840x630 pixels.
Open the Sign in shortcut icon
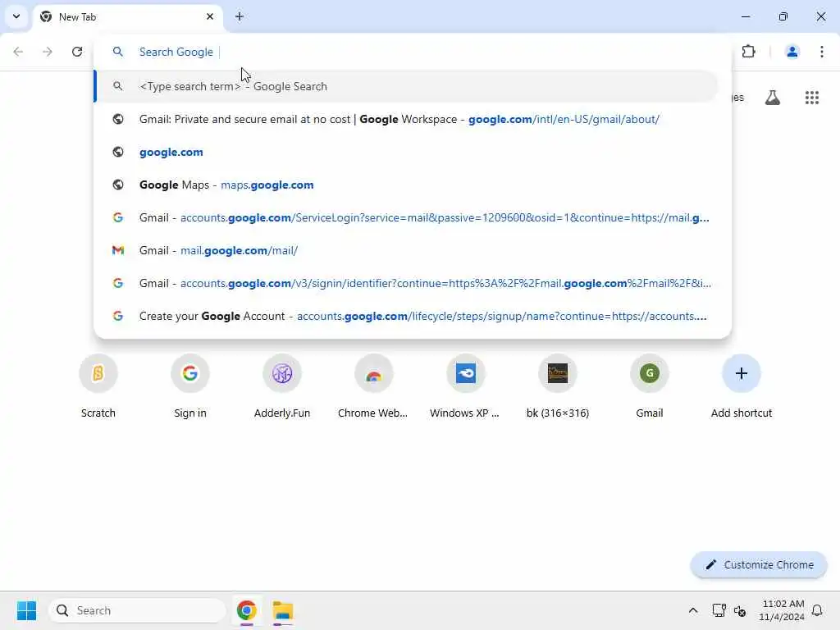point(190,373)
